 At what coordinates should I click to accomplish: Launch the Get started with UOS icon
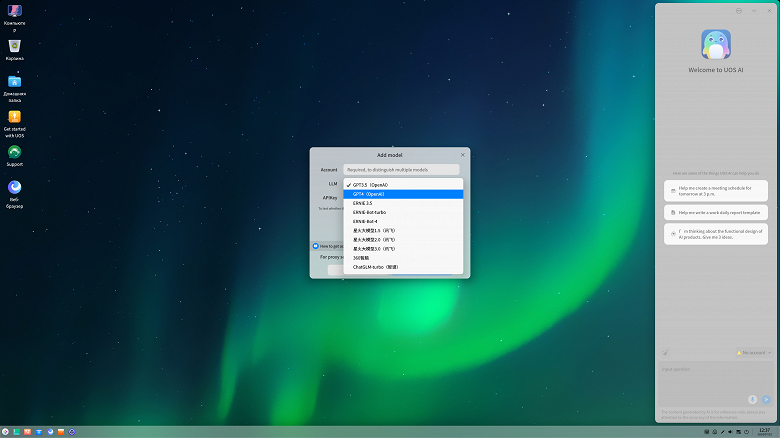(14, 117)
